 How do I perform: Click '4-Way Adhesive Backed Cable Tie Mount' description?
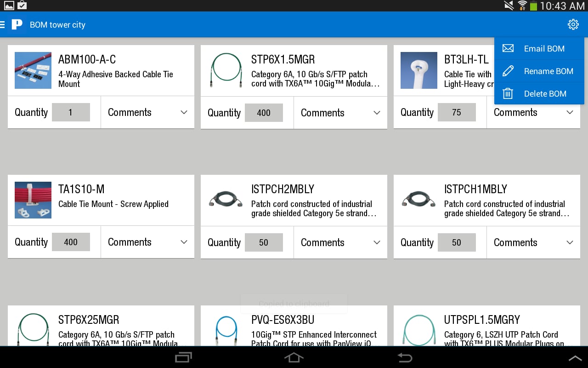click(x=116, y=79)
